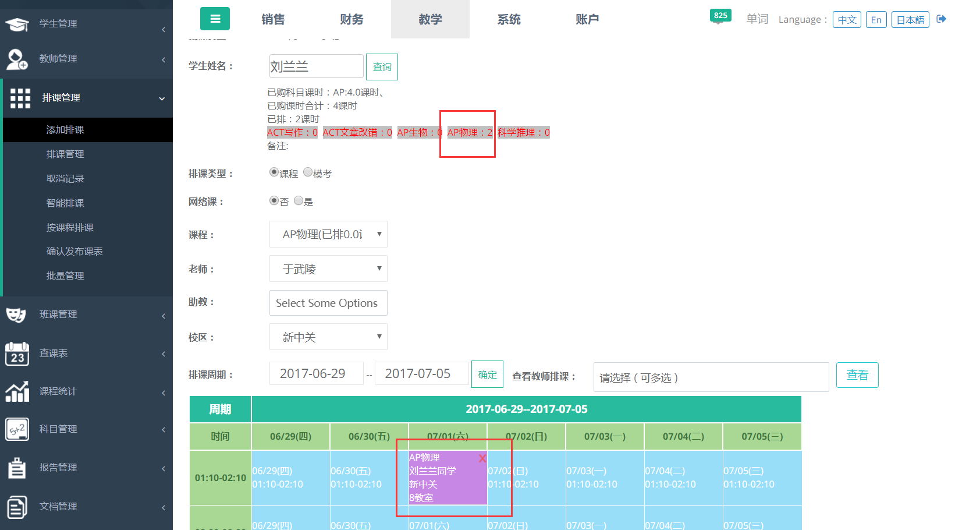Screen dimensions: 980x530
Task: Open 排课管理 submenu item in sidebar
Action: [65, 154]
